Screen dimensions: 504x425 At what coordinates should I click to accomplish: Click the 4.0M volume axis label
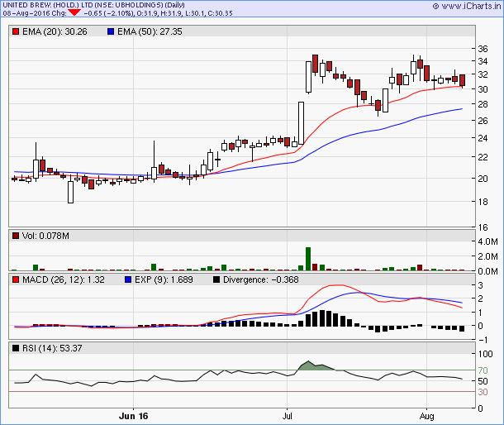[487, 241]
